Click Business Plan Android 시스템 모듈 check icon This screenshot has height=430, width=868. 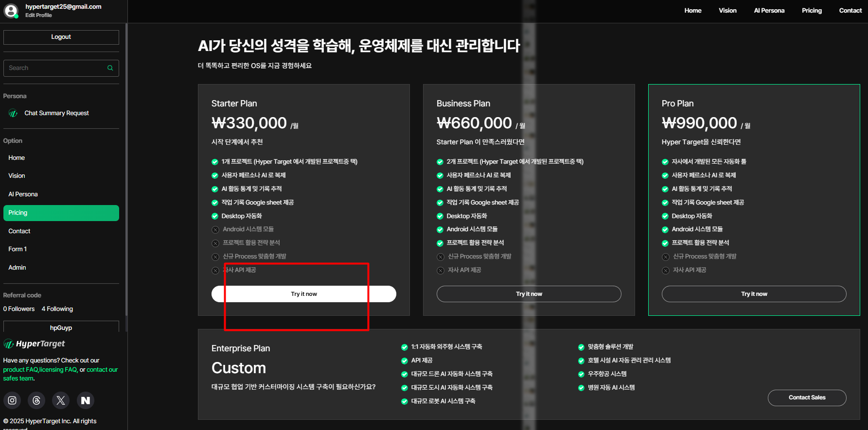(x=440, y=230)
